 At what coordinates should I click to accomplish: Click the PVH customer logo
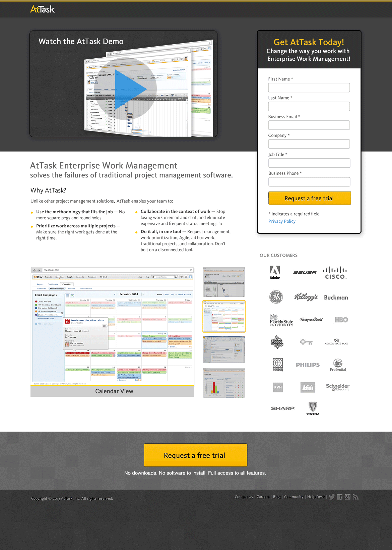coord(278,387)
